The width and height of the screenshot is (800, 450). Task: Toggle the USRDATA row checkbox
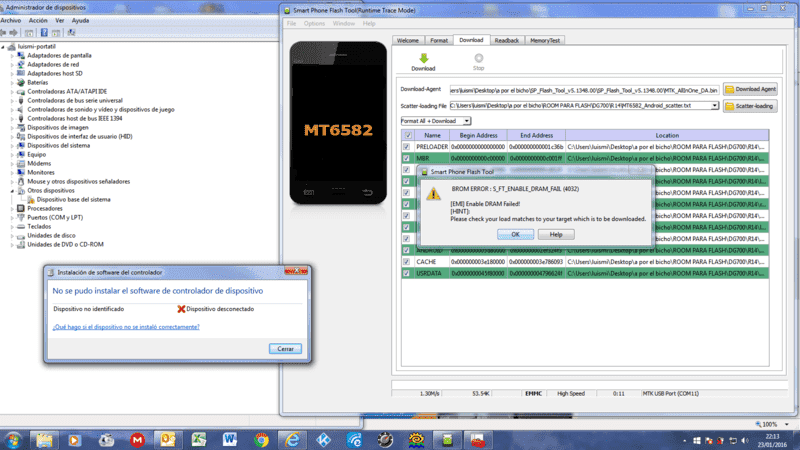tap(407, 273)
